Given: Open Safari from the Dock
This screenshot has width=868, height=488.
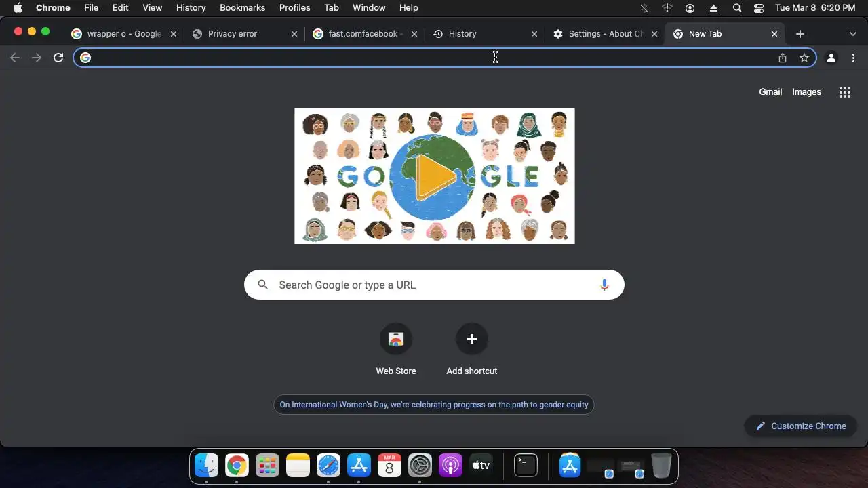Looking at the screenshot, I should 328,466.
